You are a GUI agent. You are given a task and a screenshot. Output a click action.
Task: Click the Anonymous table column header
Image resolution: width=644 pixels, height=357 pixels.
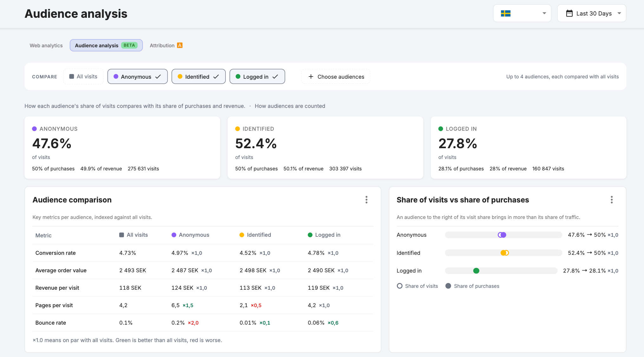point(191,235)
